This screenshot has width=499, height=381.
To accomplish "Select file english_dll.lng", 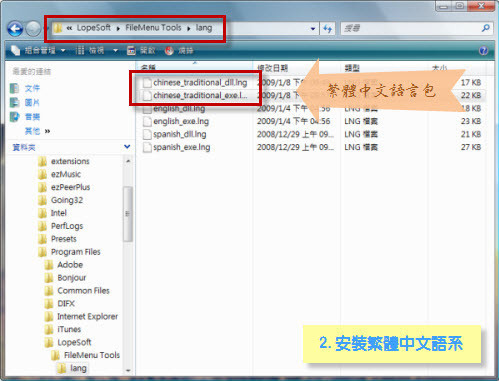I will tap(179, 108).
